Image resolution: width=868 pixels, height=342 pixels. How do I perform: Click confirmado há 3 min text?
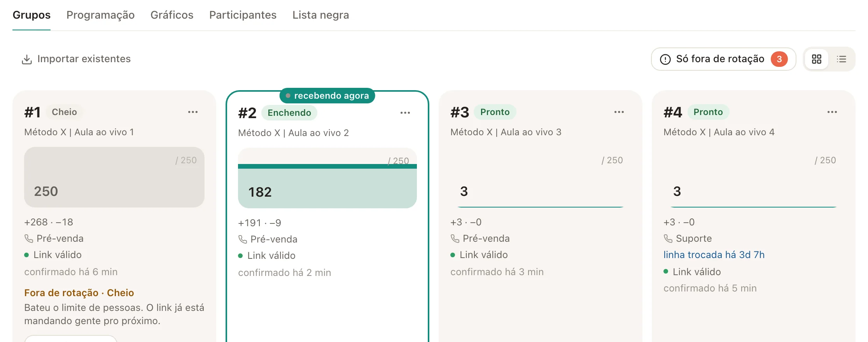497,272
